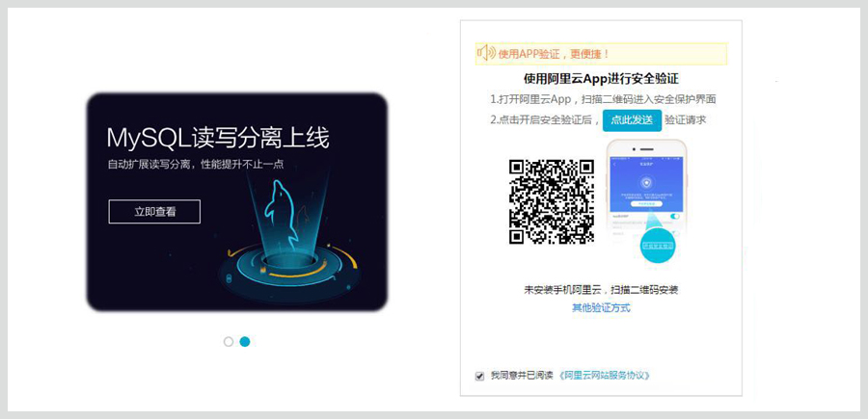Click the 使用APP验证，更便捷！ notice text
The height and width of the screenshot is (420, 868).
(554, 54)
